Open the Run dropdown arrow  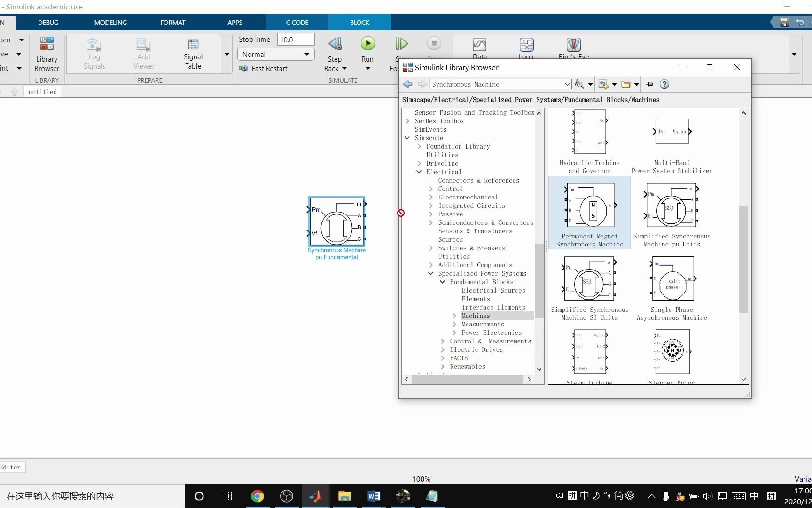coord(367,69)
